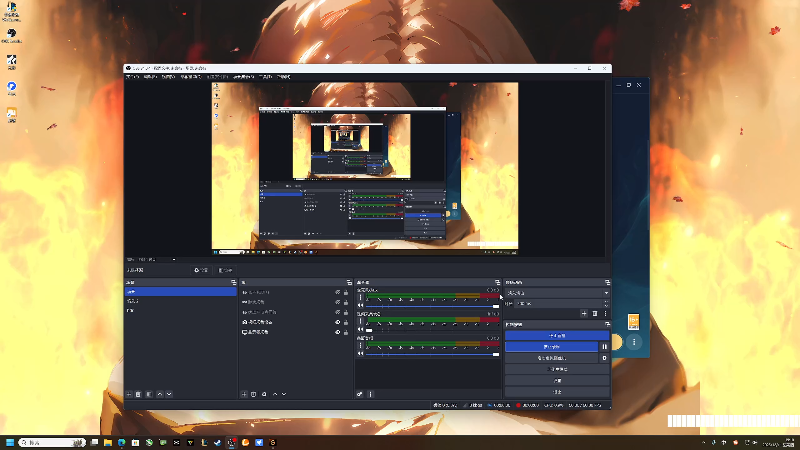Screen dimensions: 800x450
Task: Open second mixer channel options menu dots
Action: pos(361,321)
